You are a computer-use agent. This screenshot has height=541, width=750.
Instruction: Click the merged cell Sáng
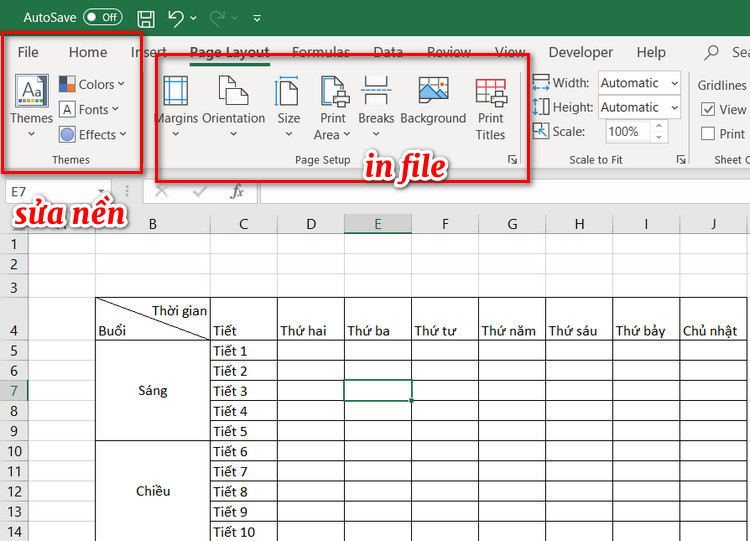coord(153,391)
